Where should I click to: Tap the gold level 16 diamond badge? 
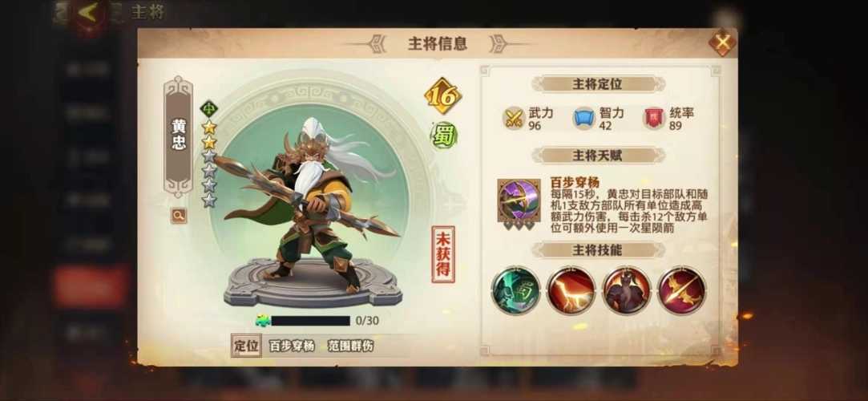443,96
